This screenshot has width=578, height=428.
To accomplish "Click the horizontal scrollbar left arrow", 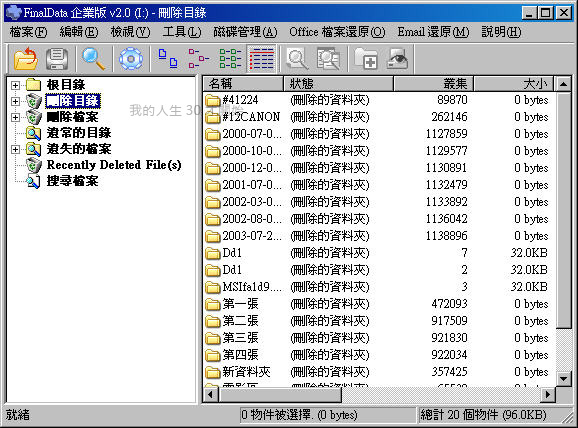I will tap(210, 395).
